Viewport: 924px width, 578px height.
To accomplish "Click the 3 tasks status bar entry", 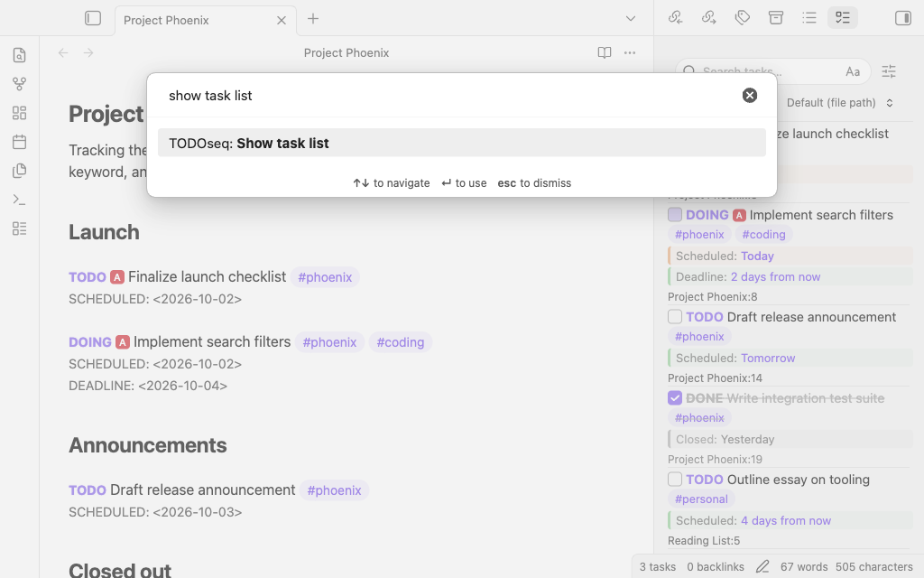I will [658, 567].
